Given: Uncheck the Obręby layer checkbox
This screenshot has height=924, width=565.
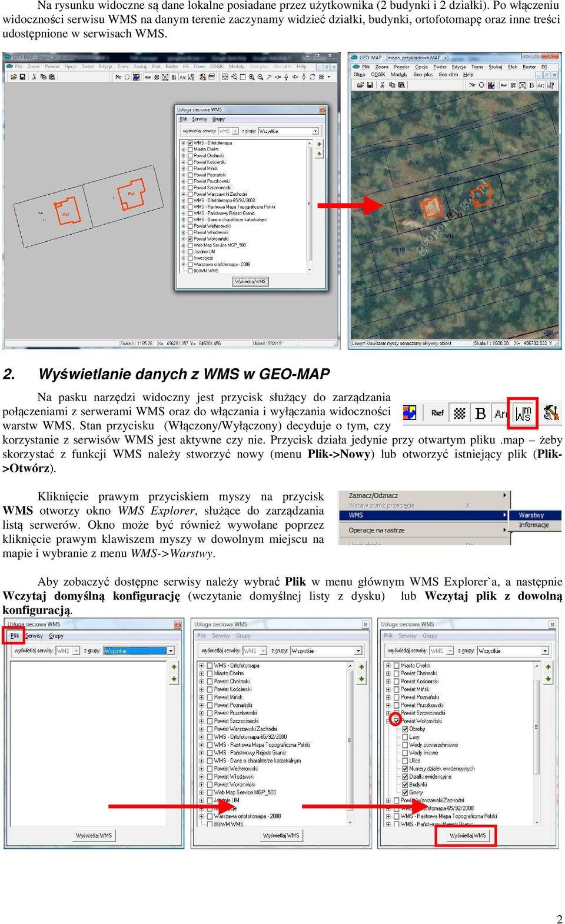Looking at the screenshot, I should [x=405, y=729].
